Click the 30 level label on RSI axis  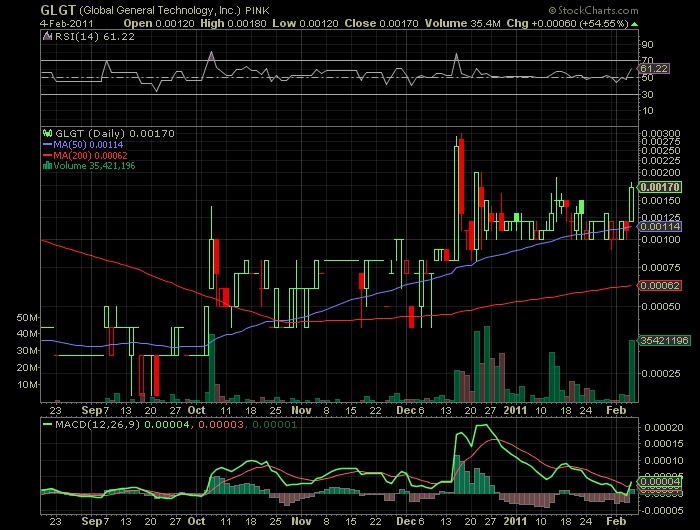(x=647, y=94)
